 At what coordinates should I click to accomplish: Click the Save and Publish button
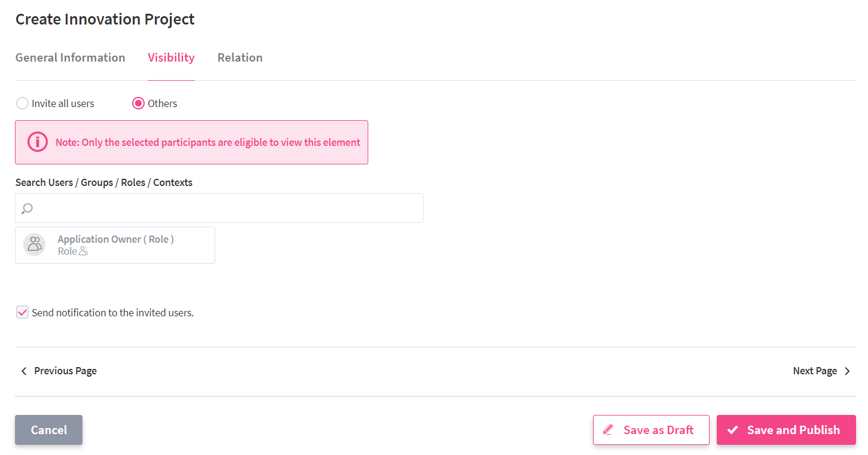click(786, 430)
